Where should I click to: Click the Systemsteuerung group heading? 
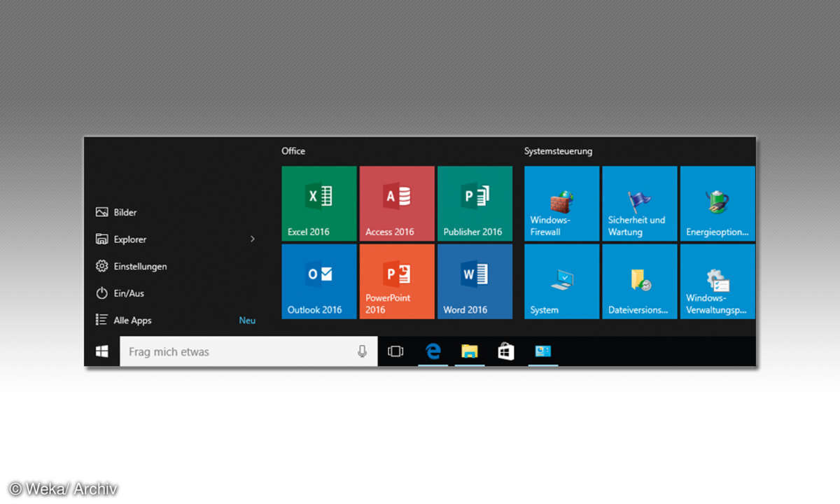(x=558, y=150)
